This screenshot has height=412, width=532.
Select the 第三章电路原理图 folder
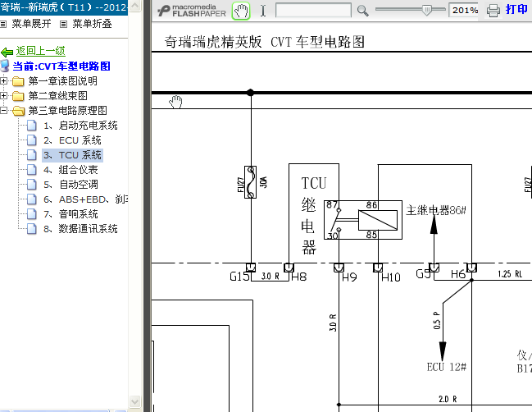coord(67,111)
